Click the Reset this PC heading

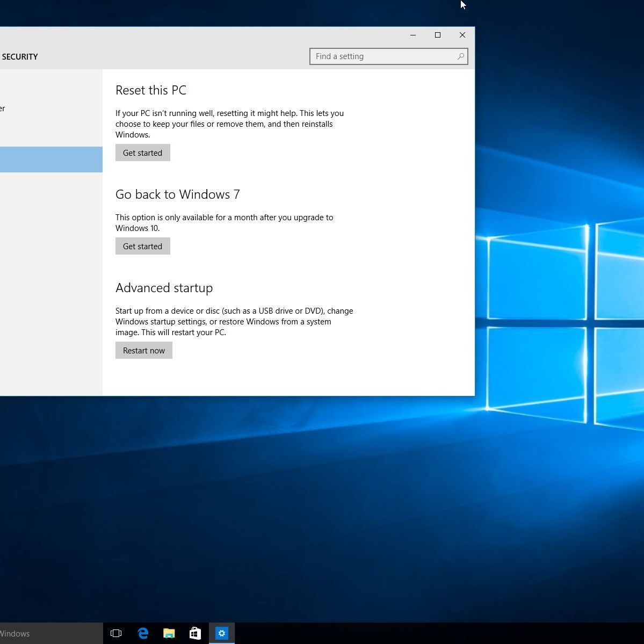point(151,90)
